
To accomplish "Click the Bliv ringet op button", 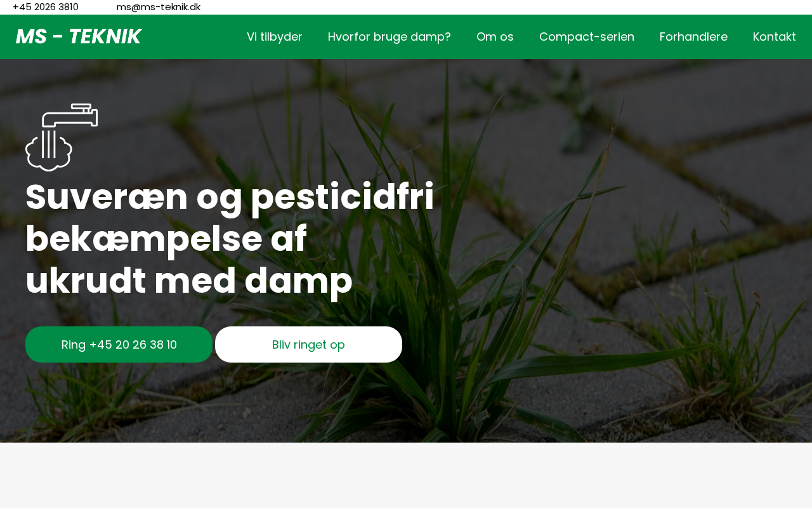I will pos(308,345).
